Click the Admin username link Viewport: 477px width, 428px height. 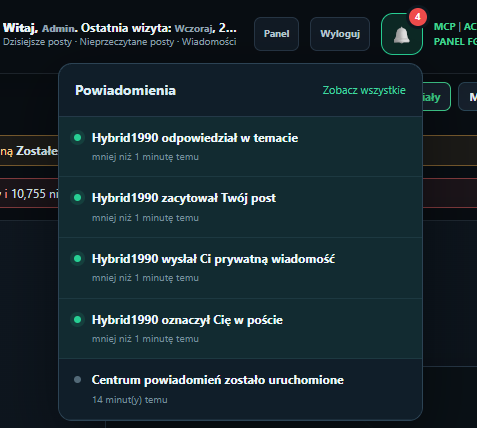pyautogui.click(x=58, y=29)
